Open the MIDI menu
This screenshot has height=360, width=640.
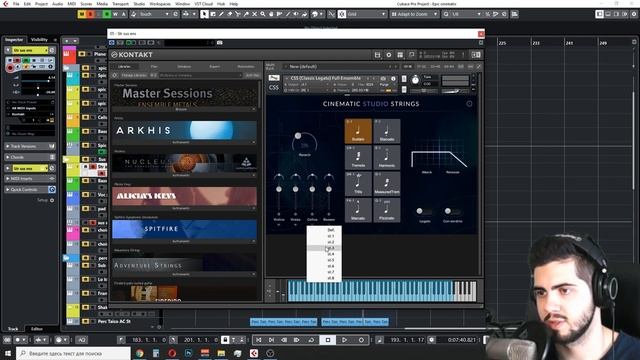point(71,4)
